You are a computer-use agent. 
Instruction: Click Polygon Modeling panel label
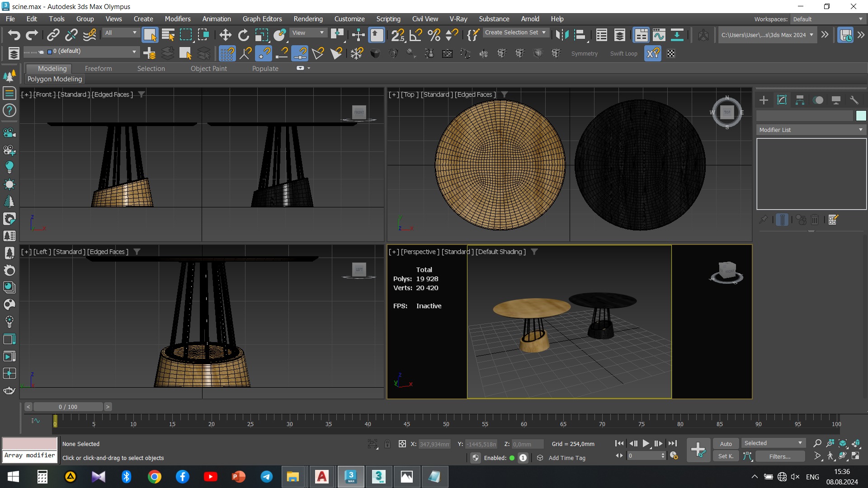click(x=55, y=79)
